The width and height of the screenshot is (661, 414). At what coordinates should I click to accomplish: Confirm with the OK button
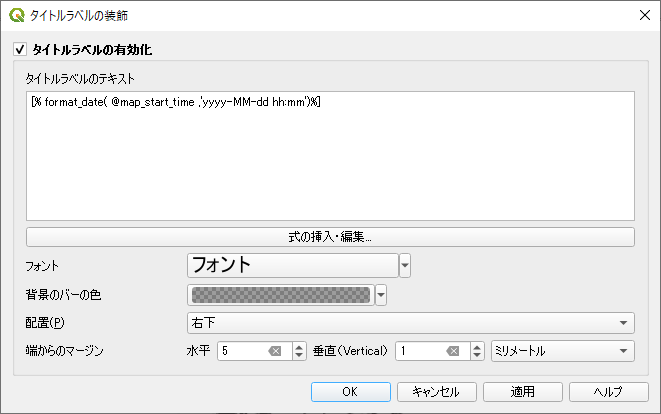click(x=351, y=392)
